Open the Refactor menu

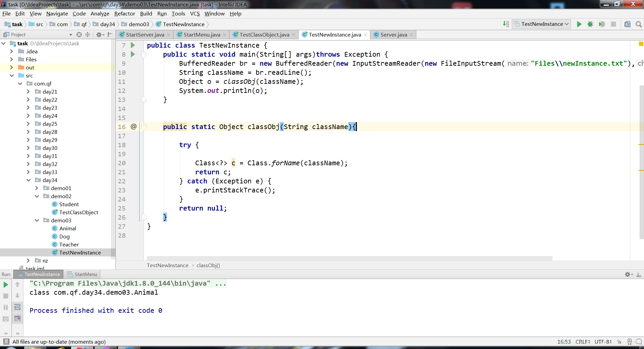(124, 13)
